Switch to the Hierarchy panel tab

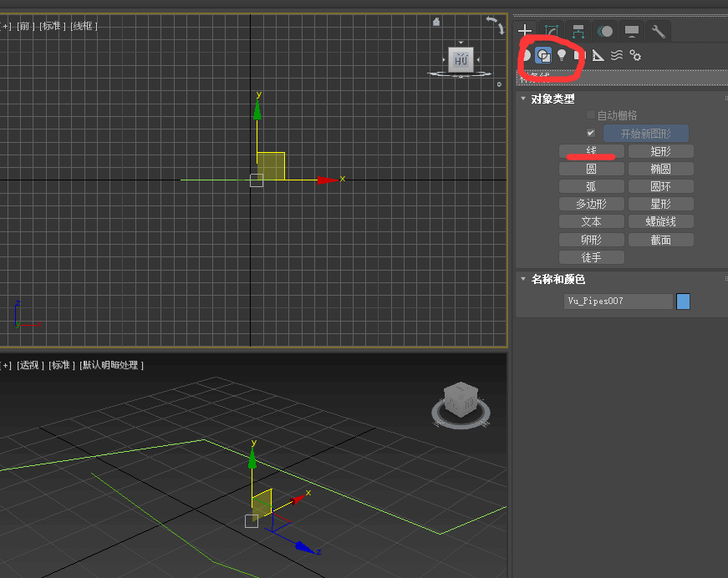pyautogui.click(x=578, y=32)
